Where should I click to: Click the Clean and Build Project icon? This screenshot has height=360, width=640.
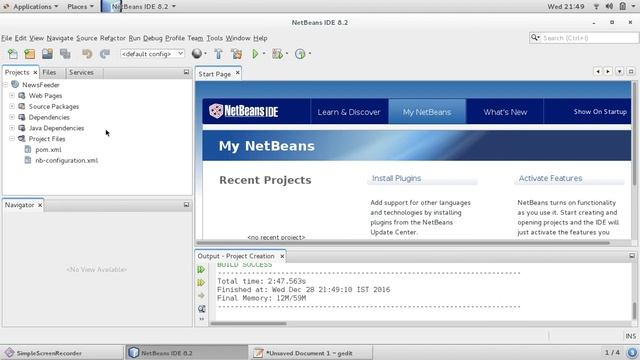(237, 53)
